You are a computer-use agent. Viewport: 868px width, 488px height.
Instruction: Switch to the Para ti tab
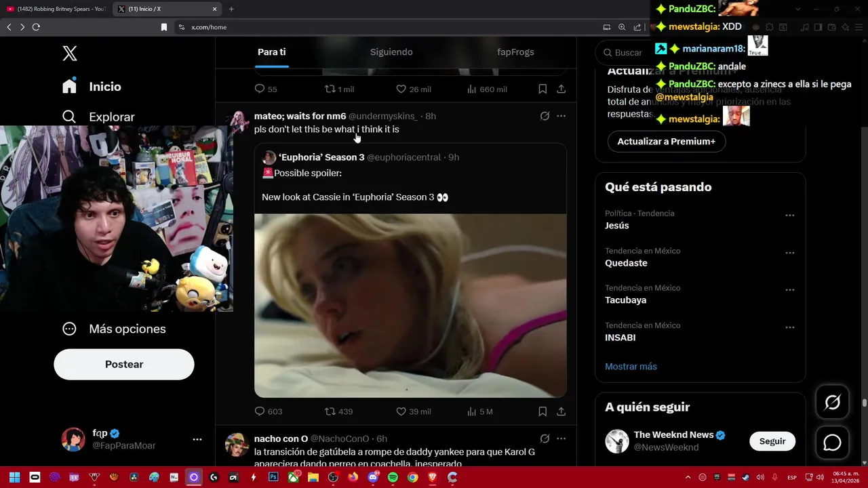coord(271,52)
